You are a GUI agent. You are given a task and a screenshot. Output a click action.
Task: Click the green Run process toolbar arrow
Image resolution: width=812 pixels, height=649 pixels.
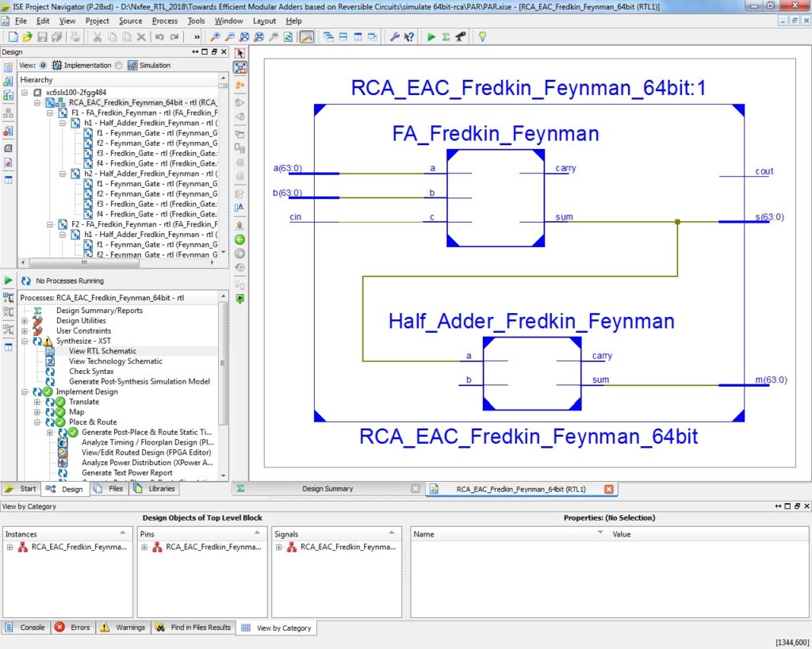(x=431, y=36)
